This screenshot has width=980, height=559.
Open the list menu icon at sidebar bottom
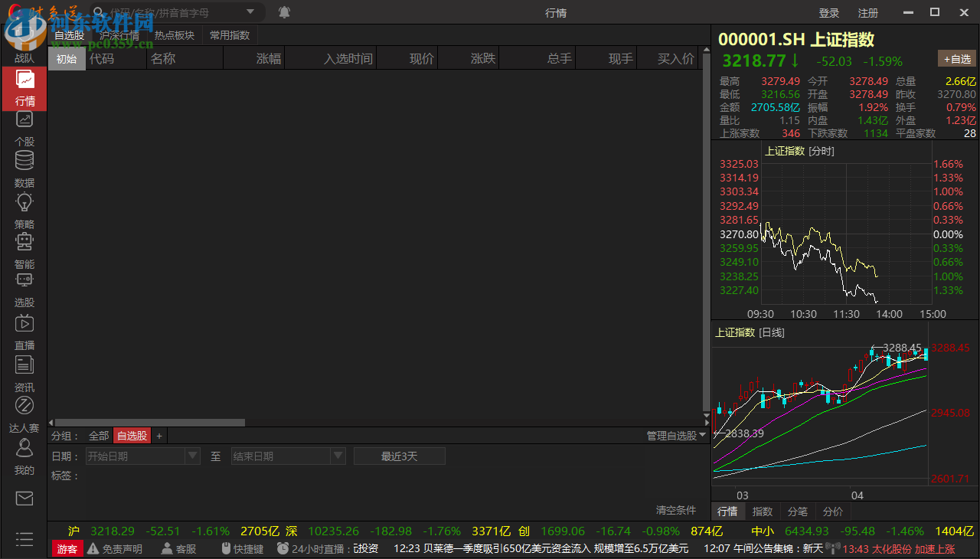(24, 540)
